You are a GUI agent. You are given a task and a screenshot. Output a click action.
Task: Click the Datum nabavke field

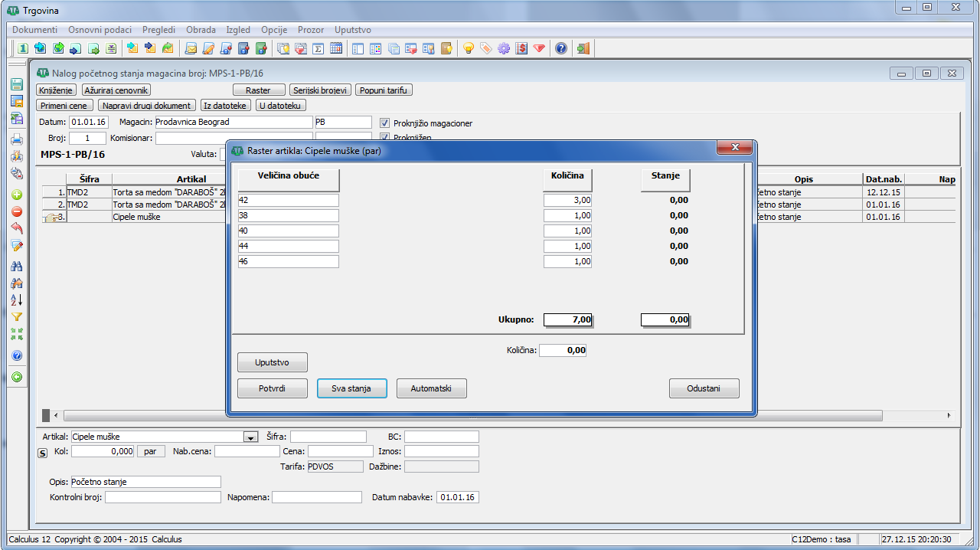click(458, 497)
